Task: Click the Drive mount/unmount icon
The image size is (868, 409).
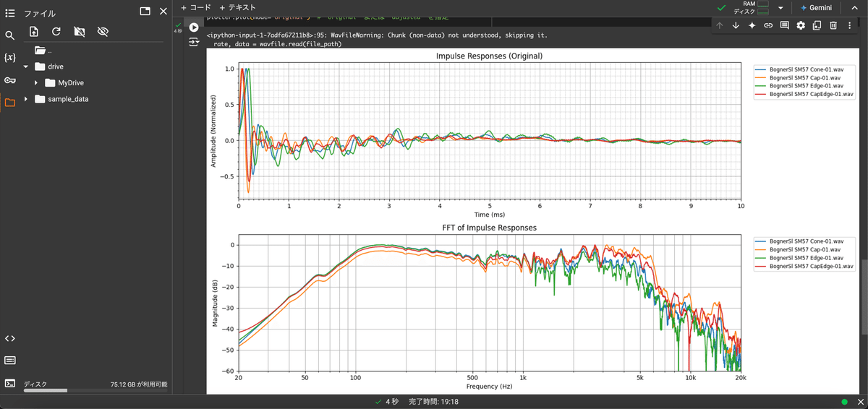Action: click(x=80, y=32)
